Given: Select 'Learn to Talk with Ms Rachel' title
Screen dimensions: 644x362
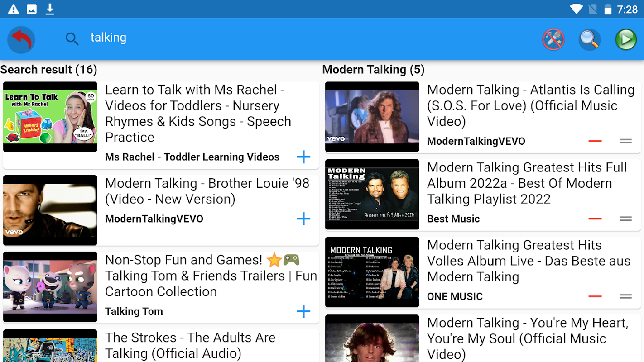Looking at the screenshot, I should click(x=198, y=114).
